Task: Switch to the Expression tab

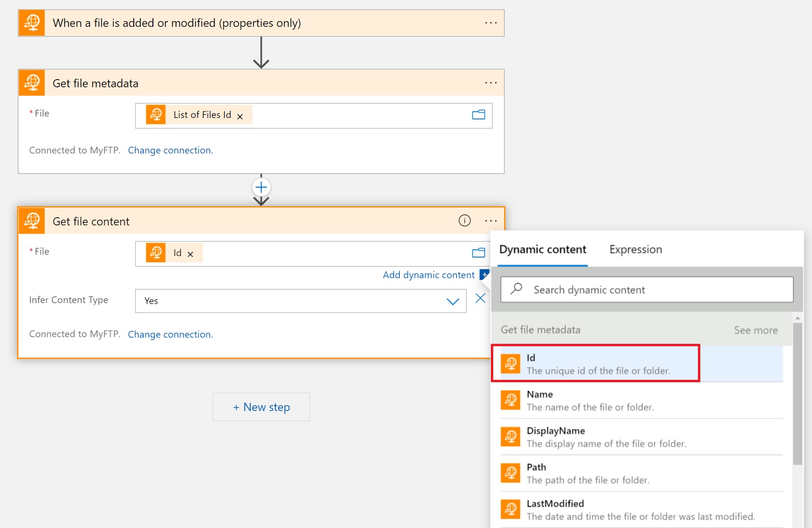Action: tap(635, 249)
